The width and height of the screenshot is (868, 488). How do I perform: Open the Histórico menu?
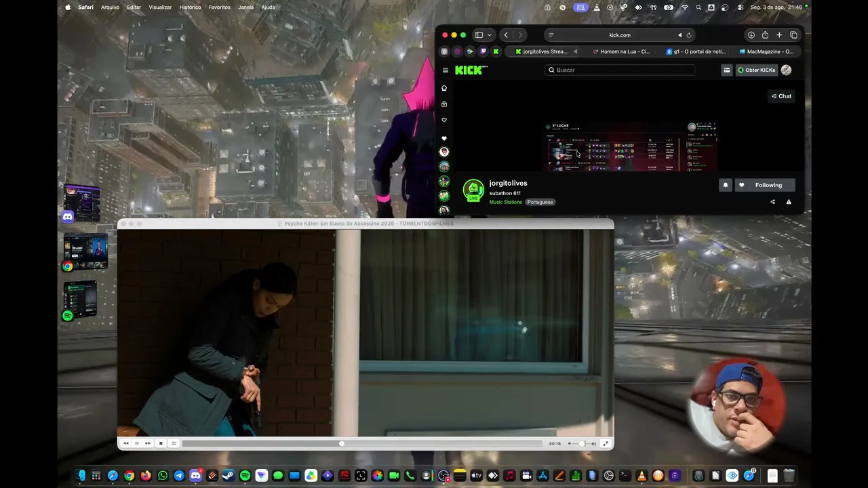pos(190,7)
